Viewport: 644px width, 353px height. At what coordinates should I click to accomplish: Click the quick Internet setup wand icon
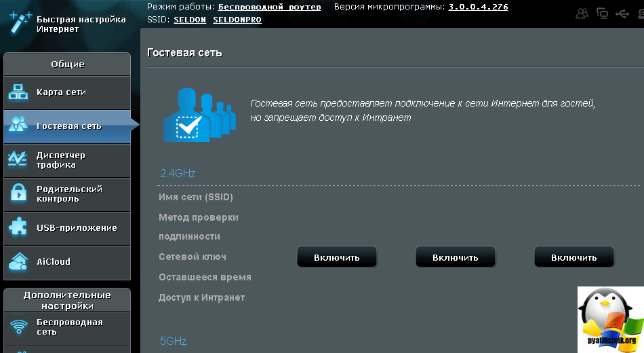(x=20, y=22)
